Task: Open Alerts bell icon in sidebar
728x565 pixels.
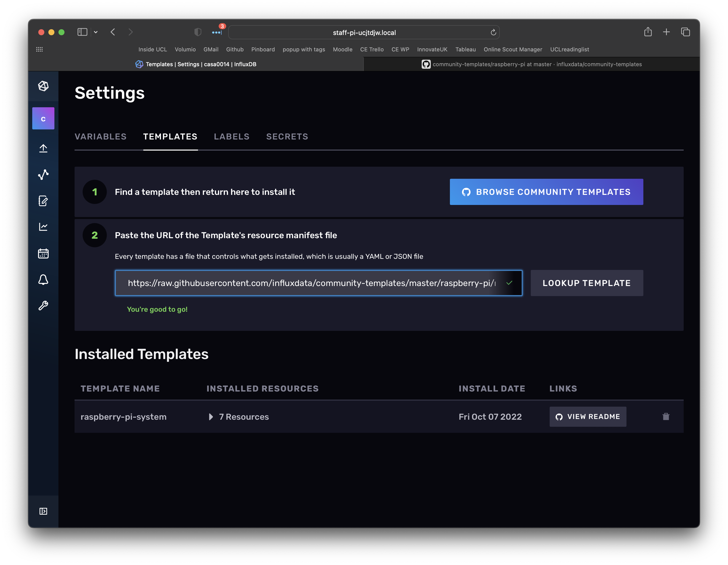Action: pos(43,279)
